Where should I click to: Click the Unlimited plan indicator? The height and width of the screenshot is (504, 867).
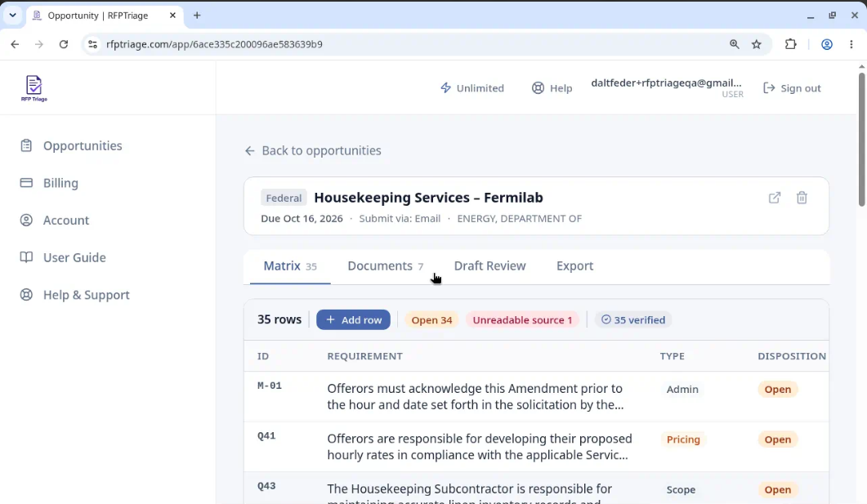pyautogui.click(x=472, y=88)
